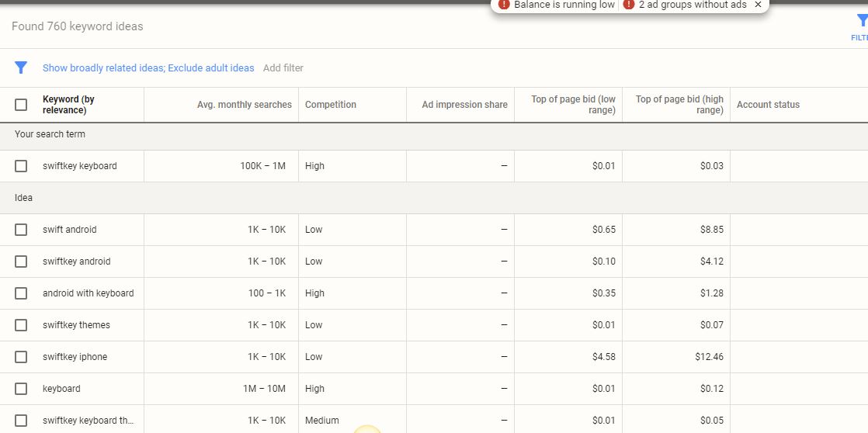868x433 pixels.
Task: Check the swiftkey iphone row checkbox
Action: [x=21, y=357]
